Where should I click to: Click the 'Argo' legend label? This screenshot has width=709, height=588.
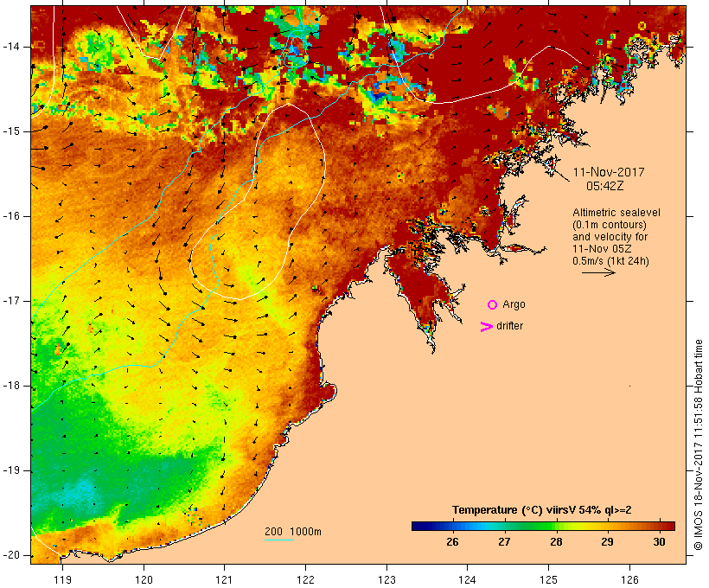514,305
